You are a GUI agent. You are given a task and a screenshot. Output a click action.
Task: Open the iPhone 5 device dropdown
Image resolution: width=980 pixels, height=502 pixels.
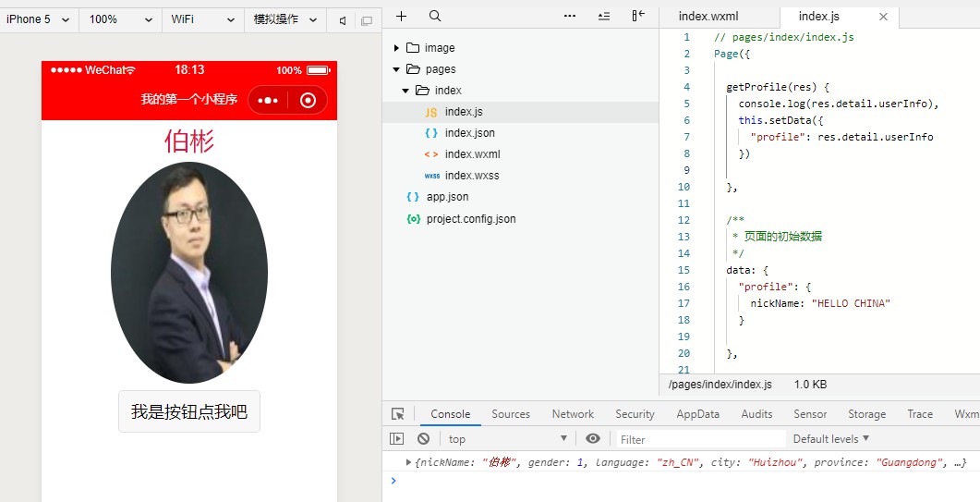tap(39, 19)
